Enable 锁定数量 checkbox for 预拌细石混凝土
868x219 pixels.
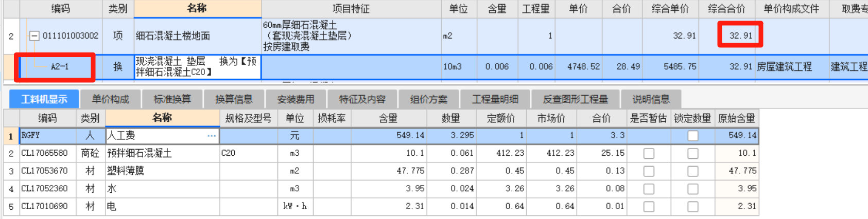click(693, 154)
